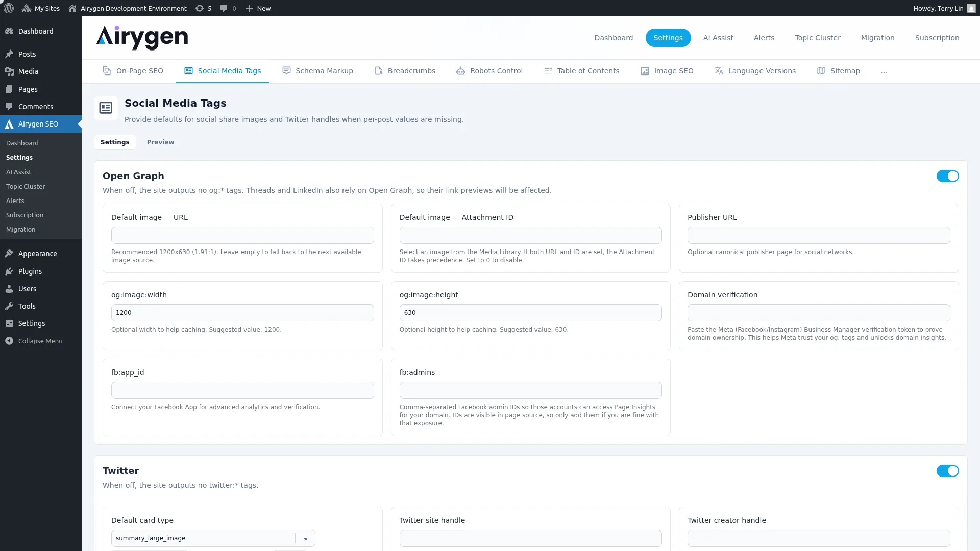
Task: Focus the Default image URL field
Action: [x=242, y=235]
